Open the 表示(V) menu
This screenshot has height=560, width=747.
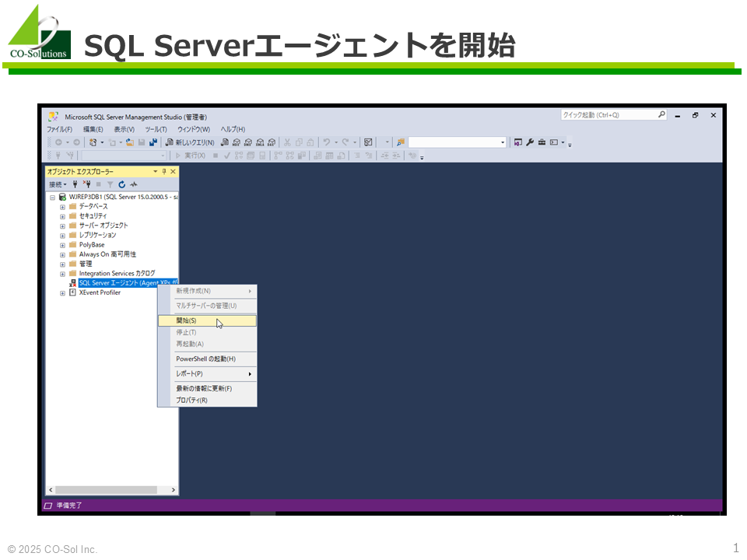point(124,130)
